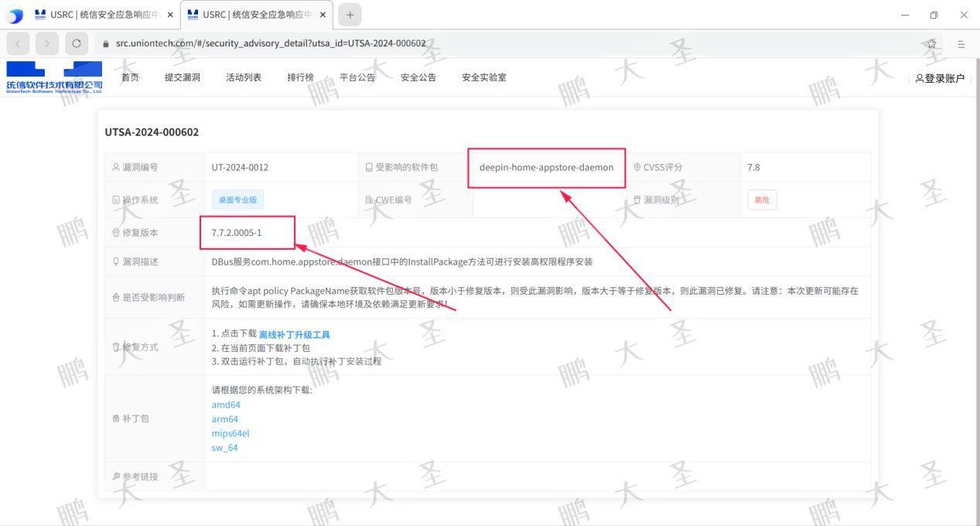The width and height of the screenshot is (980, 526).
Task: Click the 7.8 CVSS score value
Action: [x=753, y=167]
